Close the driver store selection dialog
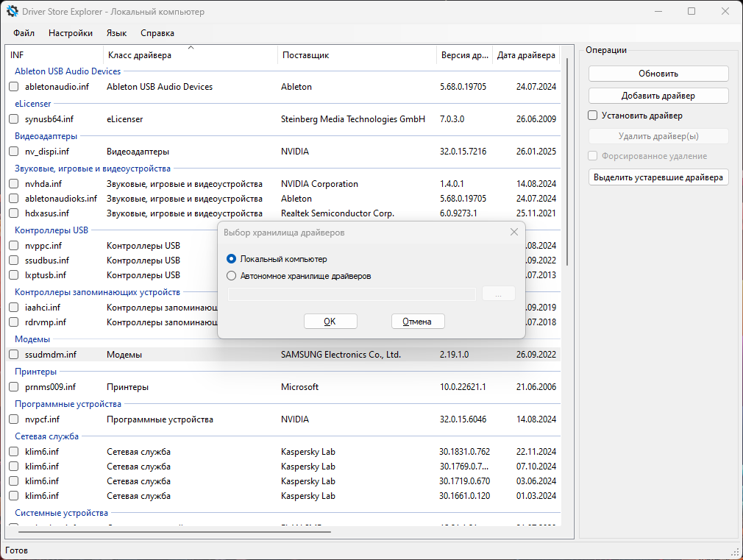 pyautogui.click(x=514, y=232)
